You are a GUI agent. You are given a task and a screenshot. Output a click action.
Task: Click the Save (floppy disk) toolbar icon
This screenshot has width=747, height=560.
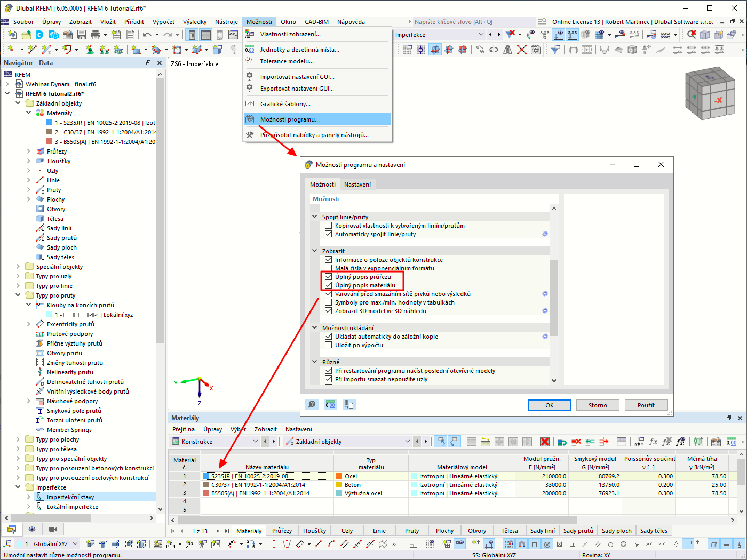tap(82, 35)
